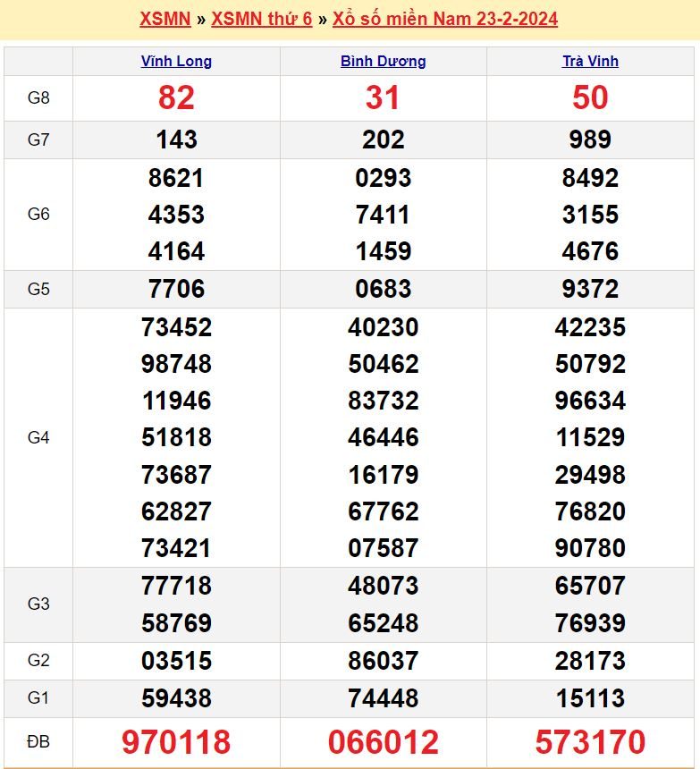Click G4 number 98748
This screenshot has width=700, height=769.
point(176,364)
